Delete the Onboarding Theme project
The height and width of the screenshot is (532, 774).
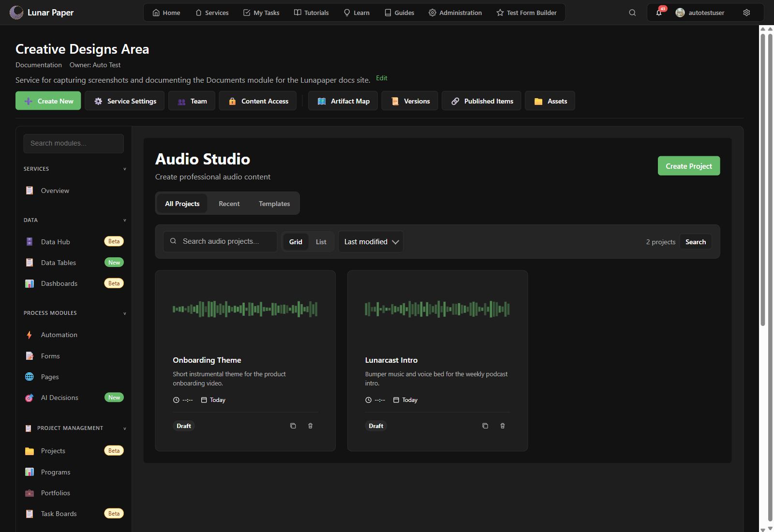[x=311, y=426]
